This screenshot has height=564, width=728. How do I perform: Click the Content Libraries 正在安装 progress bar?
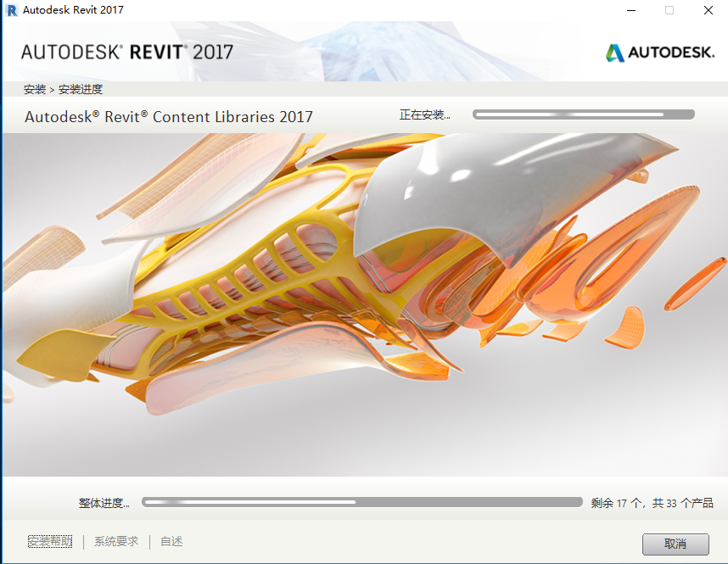(x=584, y=114)
